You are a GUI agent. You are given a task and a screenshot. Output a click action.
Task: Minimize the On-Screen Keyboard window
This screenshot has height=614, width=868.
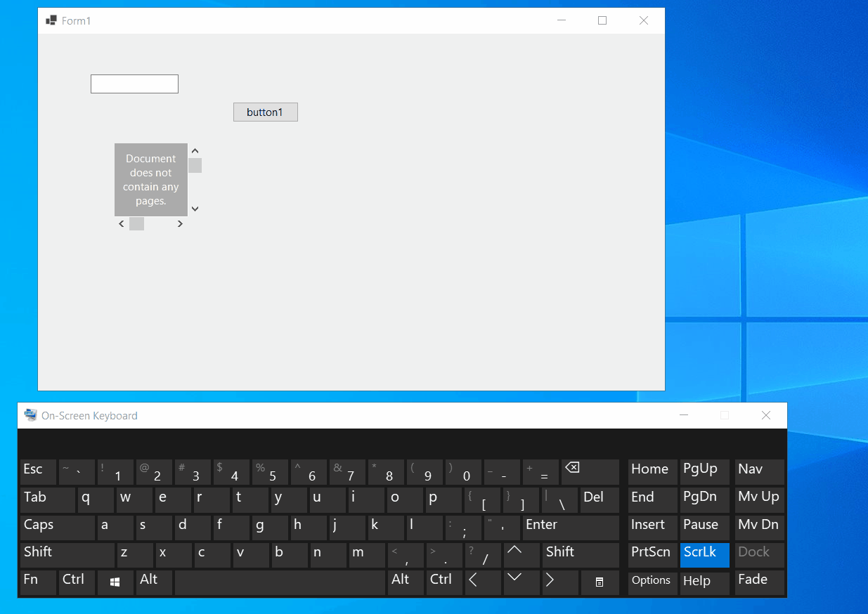[684, 415]
